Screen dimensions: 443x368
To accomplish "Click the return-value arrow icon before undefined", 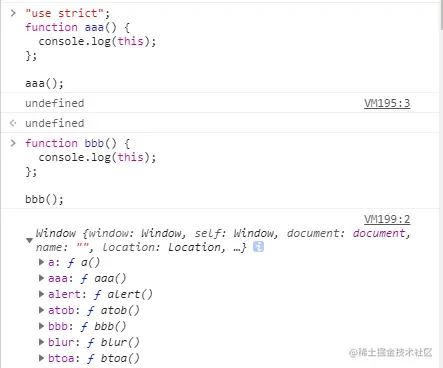I will (x=13, y=123).
